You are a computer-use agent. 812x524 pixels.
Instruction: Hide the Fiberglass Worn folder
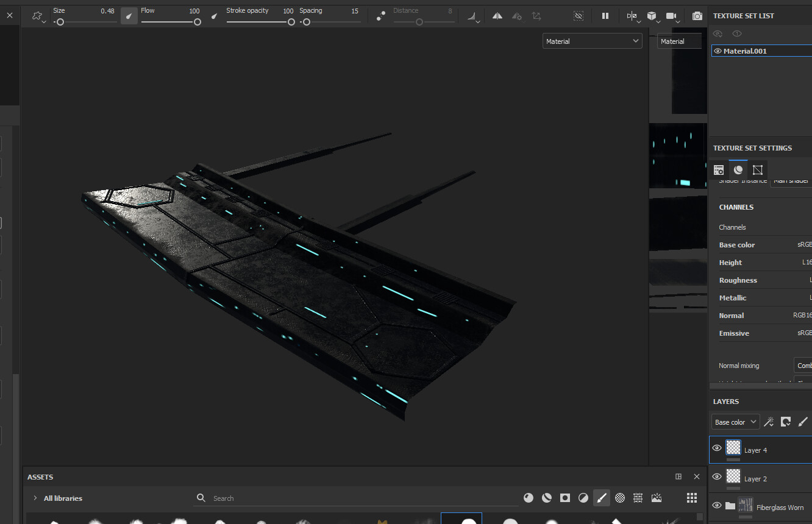[x=717, y=506]
